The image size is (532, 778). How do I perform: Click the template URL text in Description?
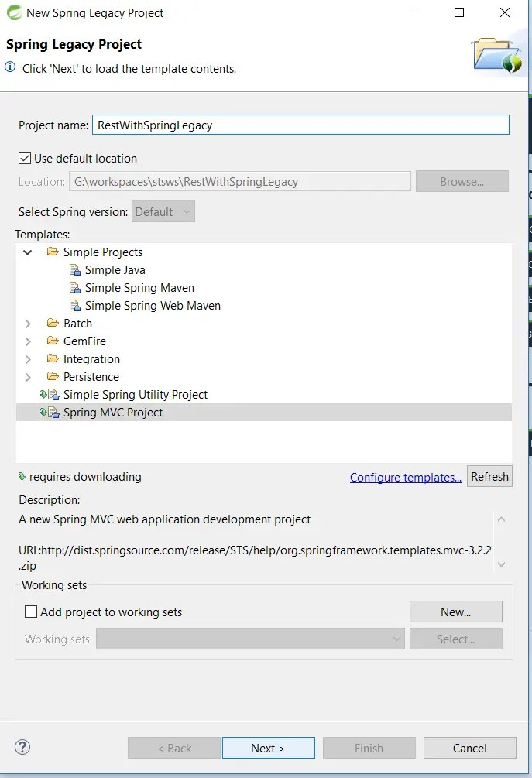coord(255,557)
